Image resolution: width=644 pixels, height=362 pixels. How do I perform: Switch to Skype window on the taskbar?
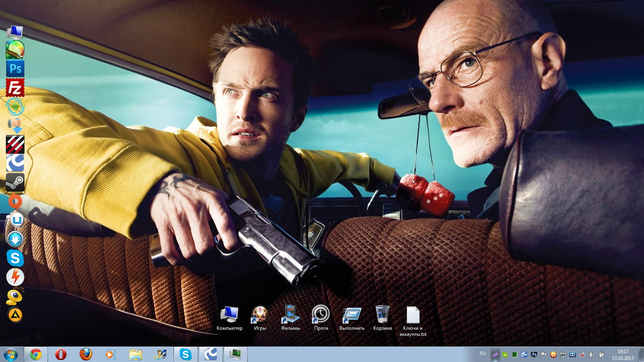186,354
